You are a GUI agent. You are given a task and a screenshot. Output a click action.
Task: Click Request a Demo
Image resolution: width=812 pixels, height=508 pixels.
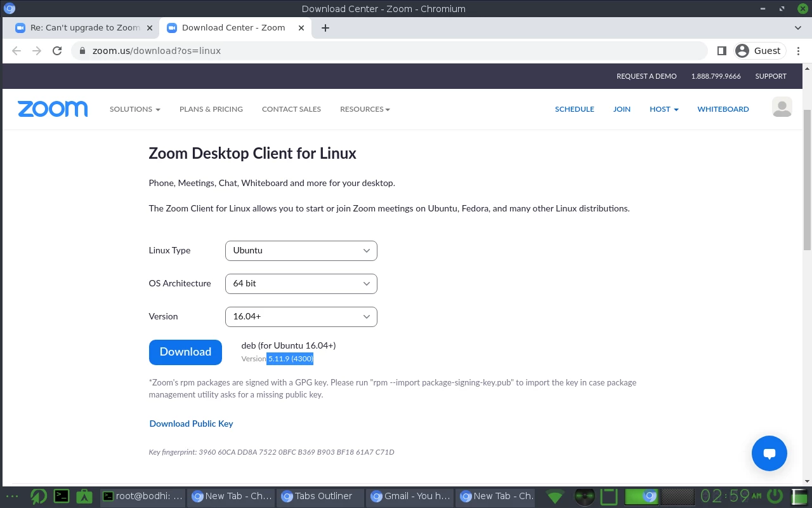[x=646, y=76]
